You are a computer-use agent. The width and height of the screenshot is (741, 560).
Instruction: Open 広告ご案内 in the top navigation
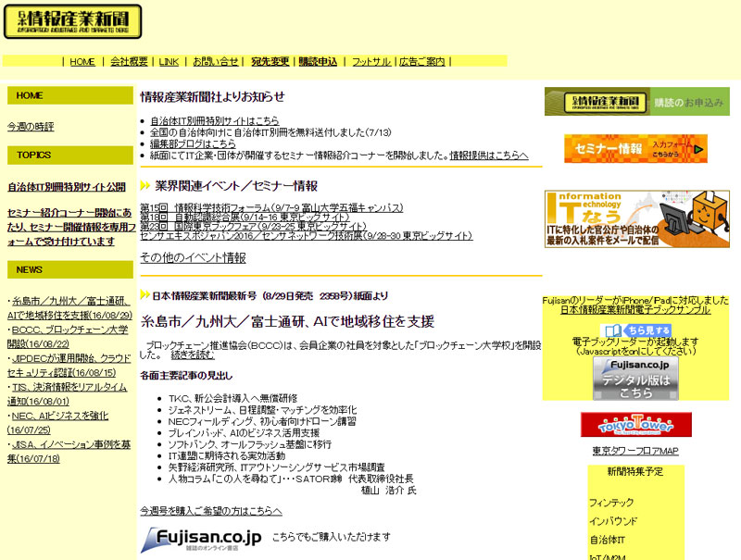[x=422, y=61]
